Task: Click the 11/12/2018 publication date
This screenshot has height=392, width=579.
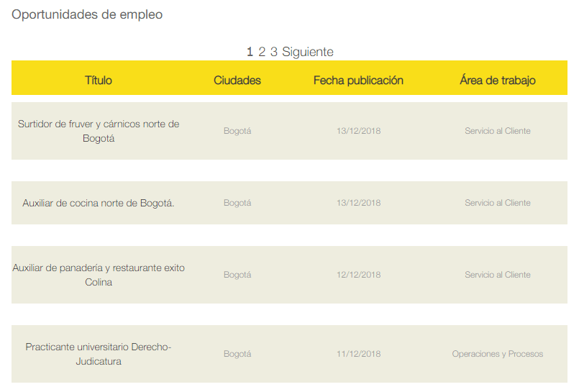Action: [x=358, y=354]
